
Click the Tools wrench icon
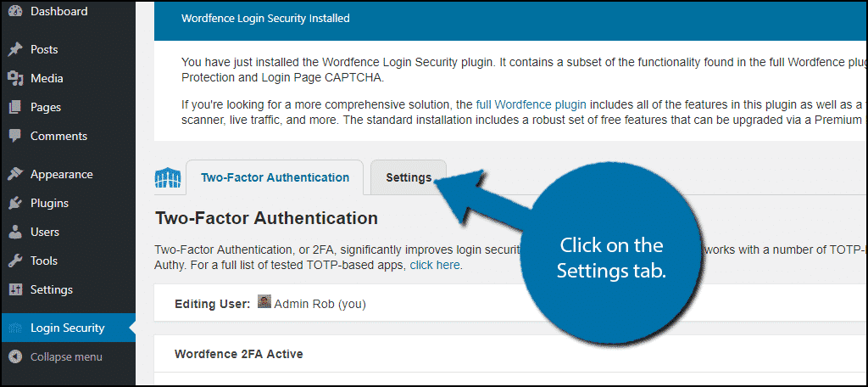pyautogui.click(x=15, y=261)
